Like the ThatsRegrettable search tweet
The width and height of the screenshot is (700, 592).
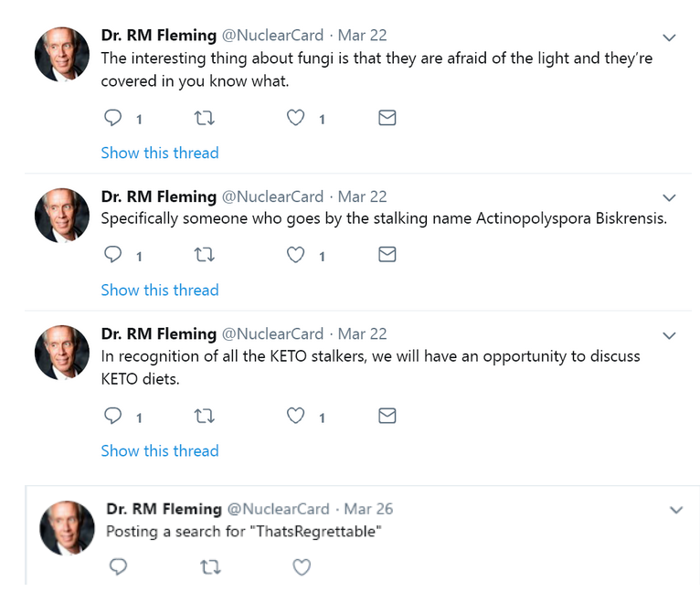[x=302, y=567]
